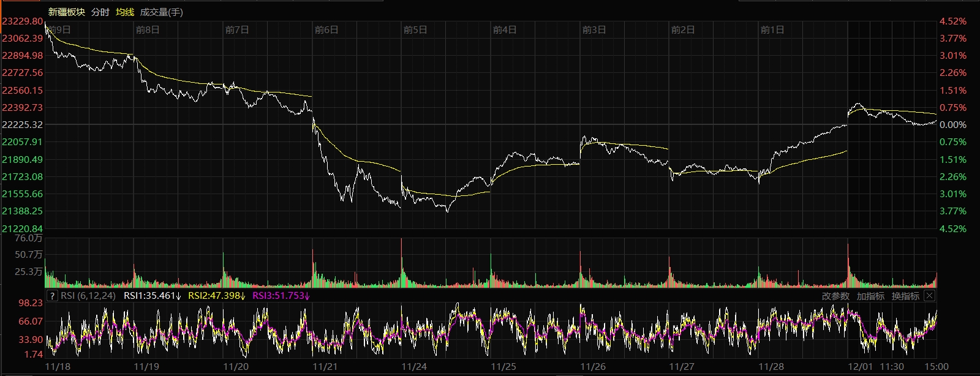This screenshot has width=980, height=376.
Task: Close the RSI indicator panel
Action: tap(929, 296)
